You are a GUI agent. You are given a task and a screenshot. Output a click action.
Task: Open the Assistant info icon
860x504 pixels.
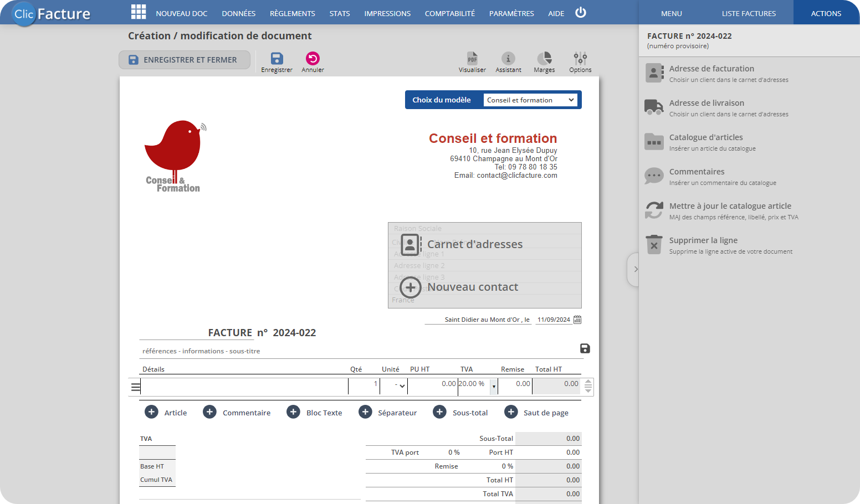coord(508,58)
